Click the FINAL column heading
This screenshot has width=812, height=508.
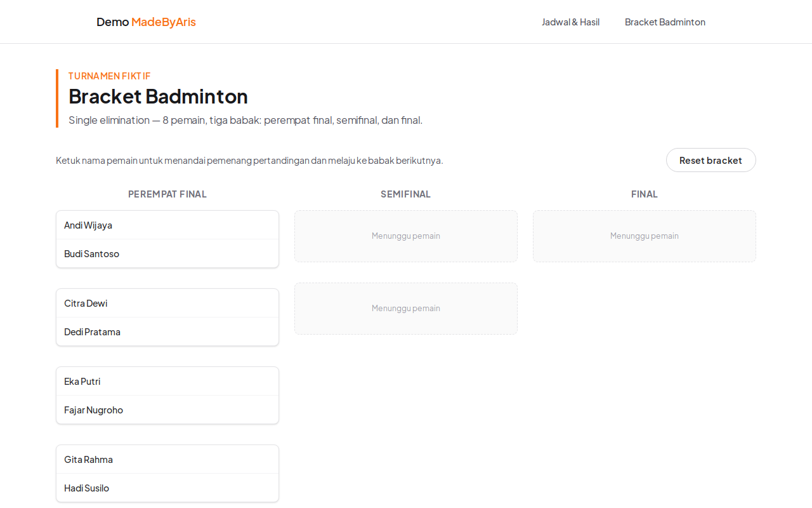click(x=645, y=194)
